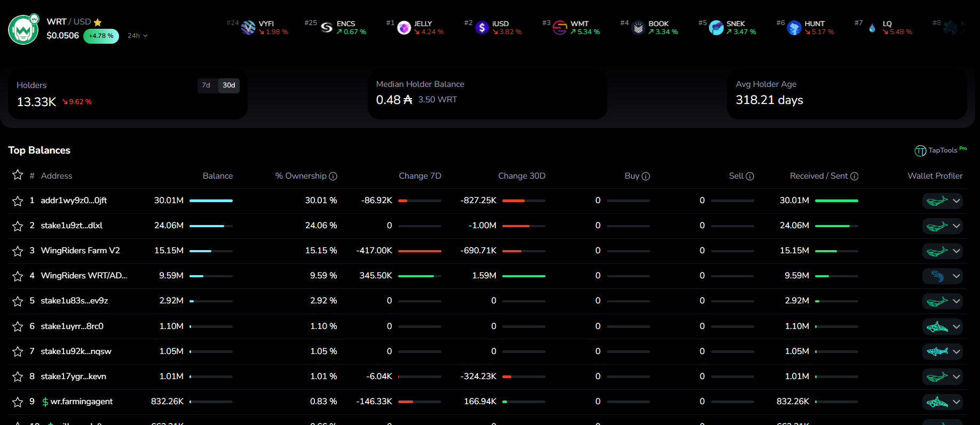Star the stake1u83s...ev9z row

tap(18, 301)
